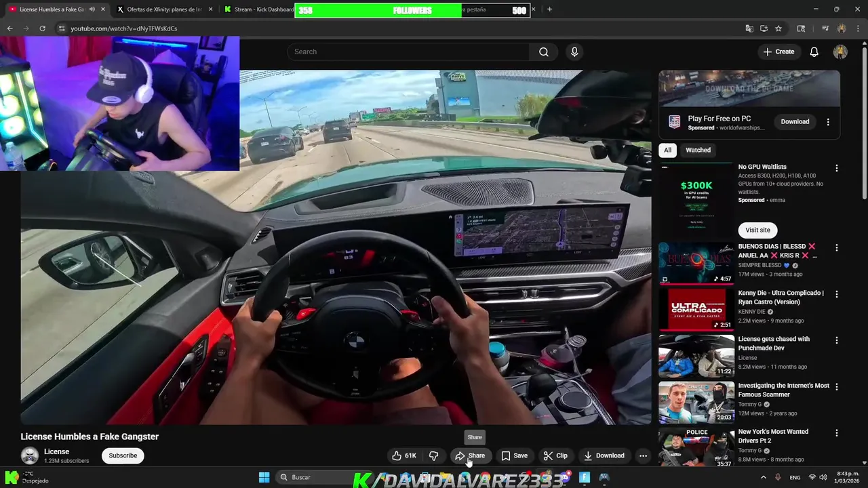The width and height of the screenshot is (868, 488).
Task: Click taskbar microphone tray icon
Action: [x=778, y=477]
